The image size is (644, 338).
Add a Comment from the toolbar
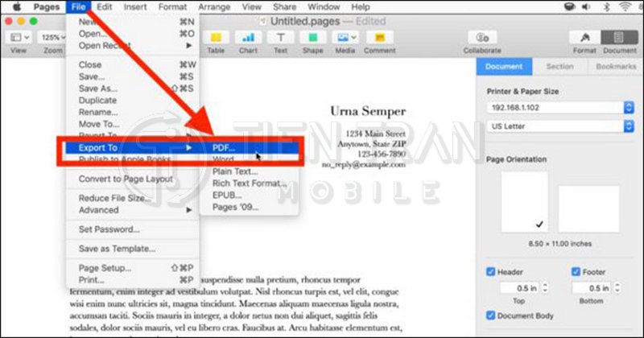[x=380, y=38]
